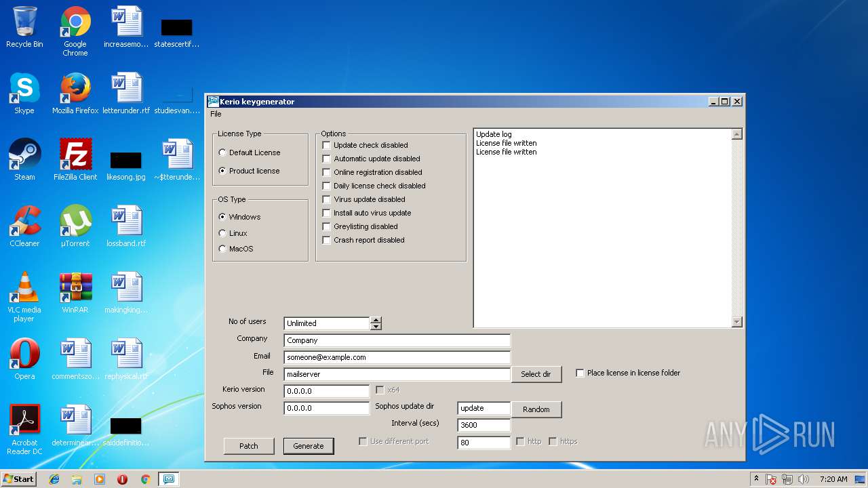Select letterunder.rtf document icon
Image resolution: width=868 pixels, height=488 pixels.
[126, 94]
